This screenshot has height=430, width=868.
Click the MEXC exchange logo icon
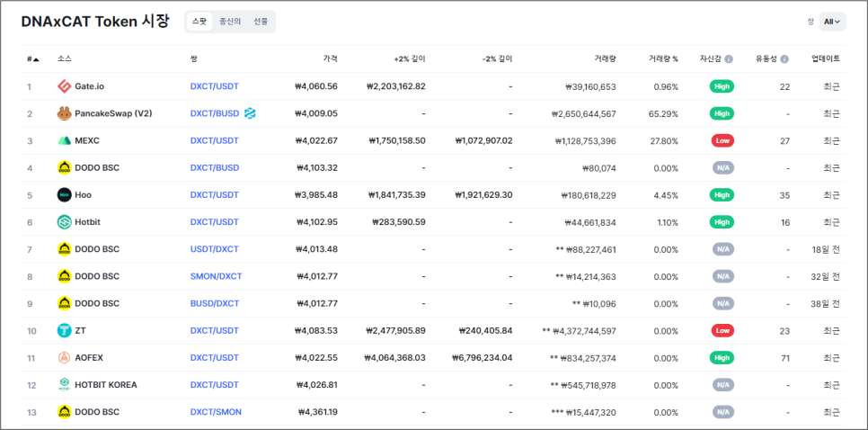pos(64,140)
